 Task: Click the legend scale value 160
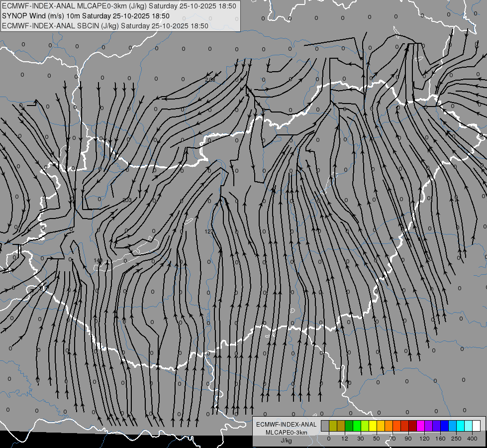440,439
